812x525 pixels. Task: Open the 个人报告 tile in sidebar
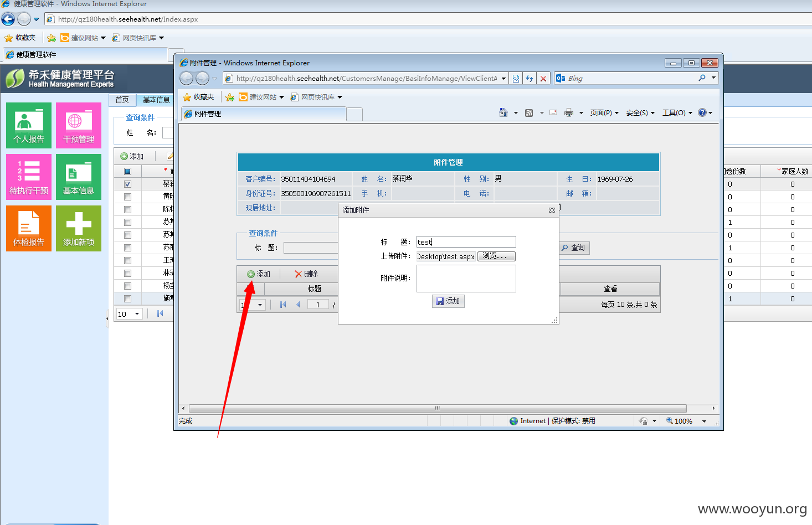pos(29,125)
